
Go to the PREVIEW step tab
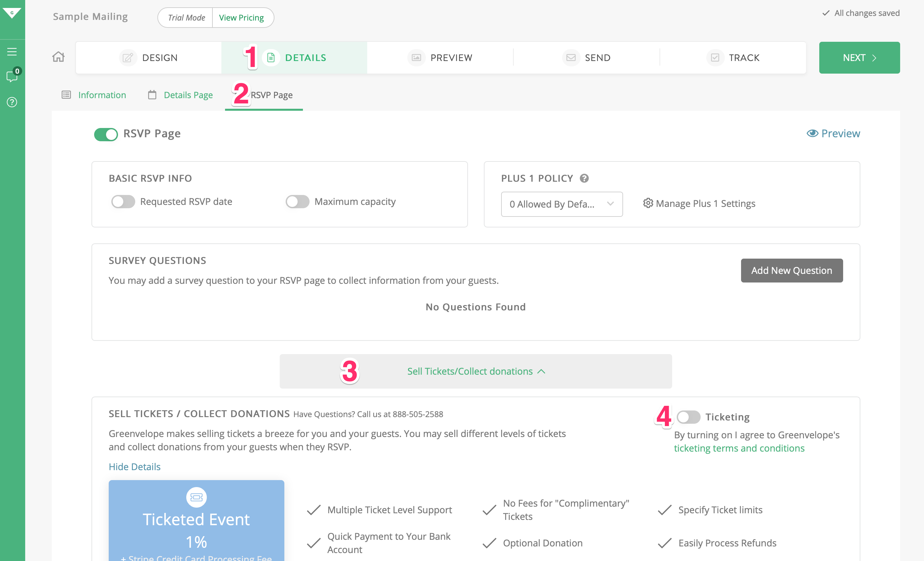click(x=440, y=58)
